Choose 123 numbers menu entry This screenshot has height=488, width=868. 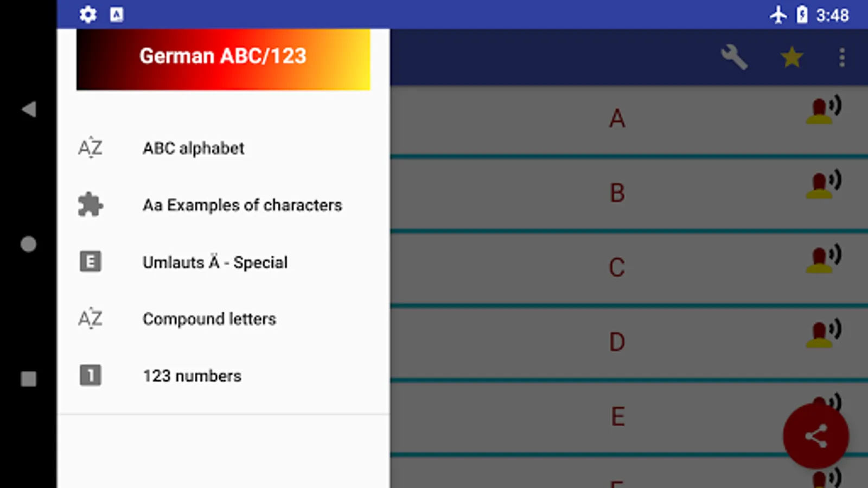[192, 376]
